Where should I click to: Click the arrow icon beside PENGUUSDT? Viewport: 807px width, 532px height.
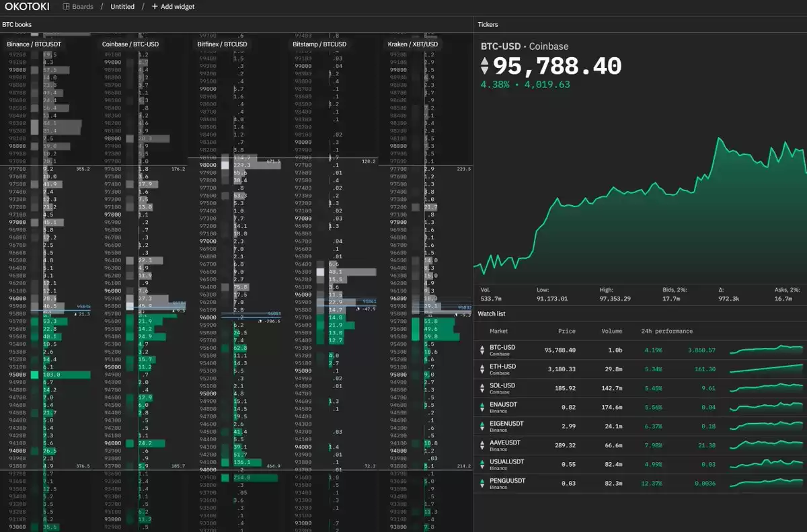coord(482,483)
